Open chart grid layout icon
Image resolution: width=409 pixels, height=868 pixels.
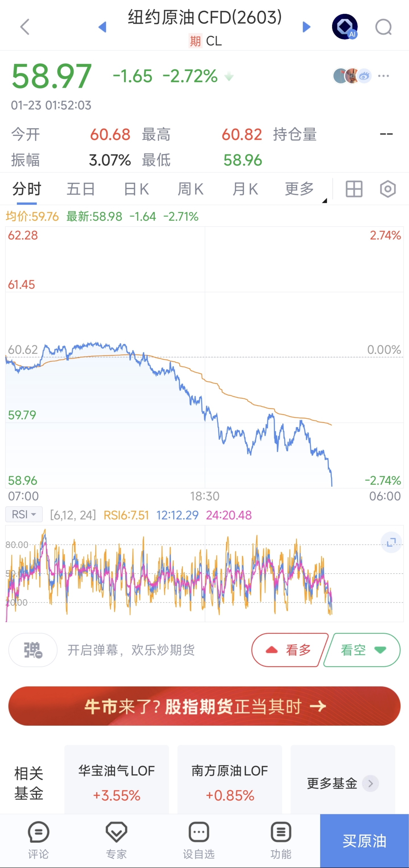click(x=354, y=189)
